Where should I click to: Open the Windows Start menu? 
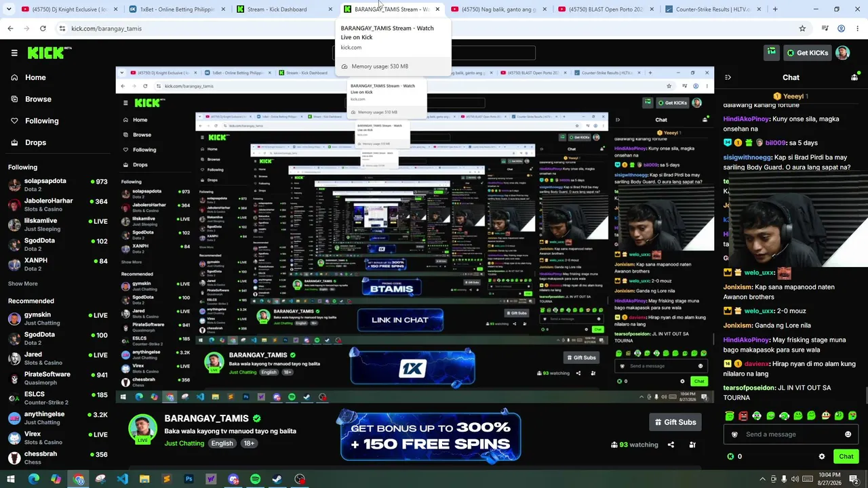[x=12, y=479]
